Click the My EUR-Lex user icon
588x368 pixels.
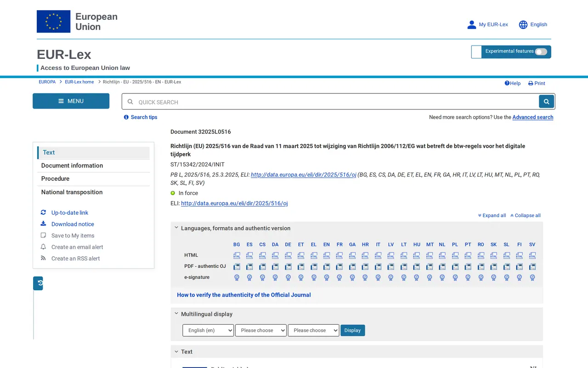click(x=471, y=25)
